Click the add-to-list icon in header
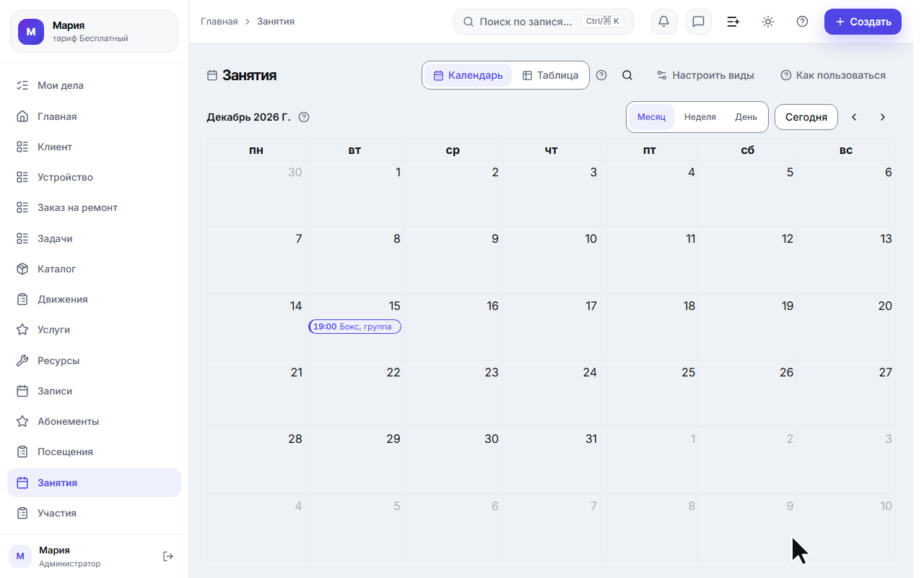924x578 pixels. pyautogui.click(x=733, y=22)
